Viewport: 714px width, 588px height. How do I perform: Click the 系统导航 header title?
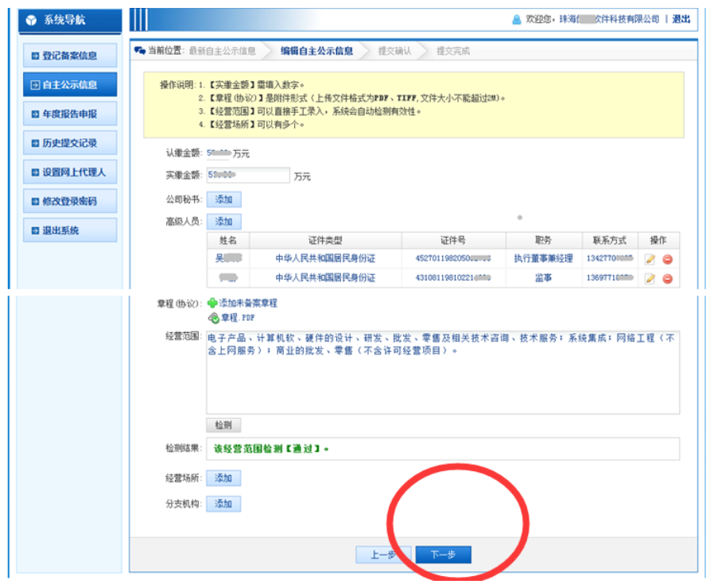coord(64,20)
